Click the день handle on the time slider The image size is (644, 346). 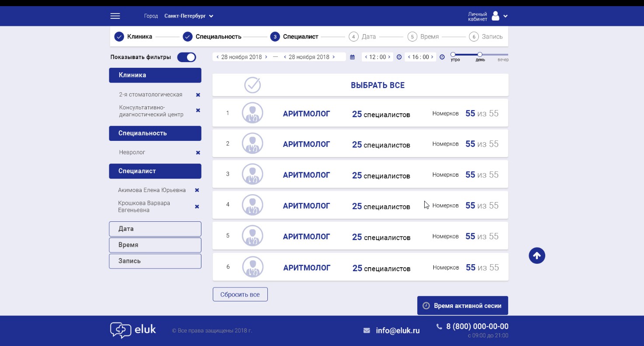pos(480,54)
